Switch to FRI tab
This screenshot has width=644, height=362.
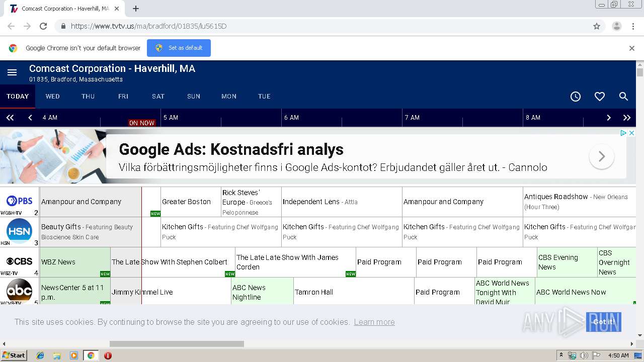coord(123,97)
